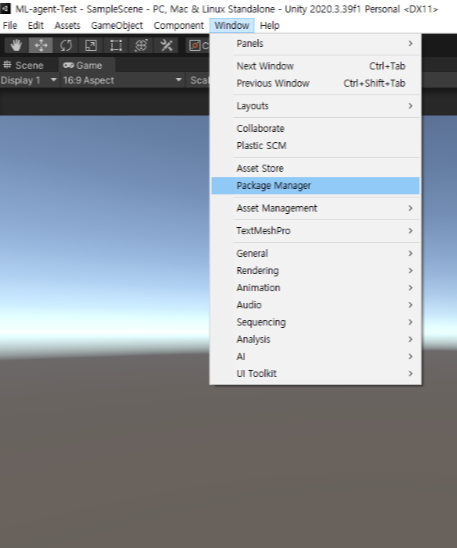Select the Transform tool
This screenshot has height=548, width=457.
tap(141, 45)
